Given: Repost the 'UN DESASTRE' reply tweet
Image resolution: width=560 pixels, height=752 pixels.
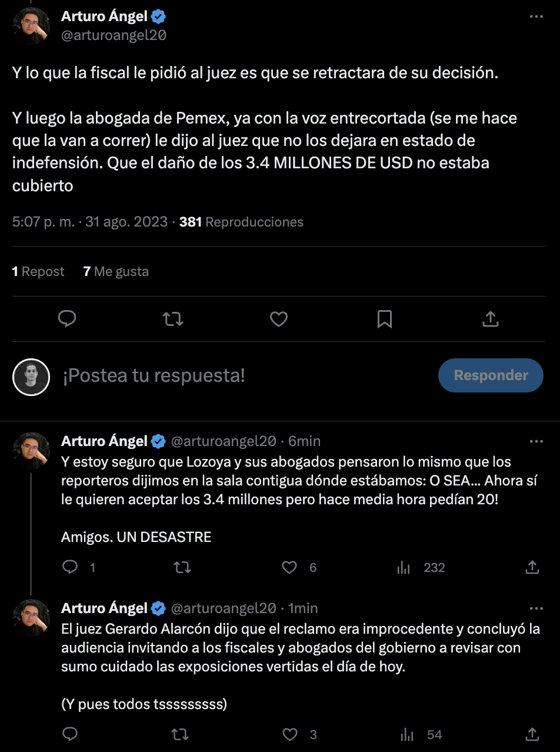Looking at the screenshot, I should coord(182,567).
